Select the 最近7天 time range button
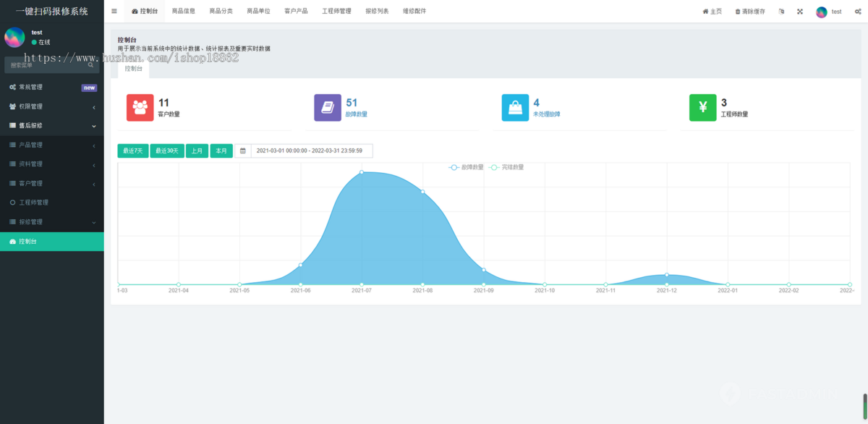Viewport: 868px width, 424px height. (132, 150)
